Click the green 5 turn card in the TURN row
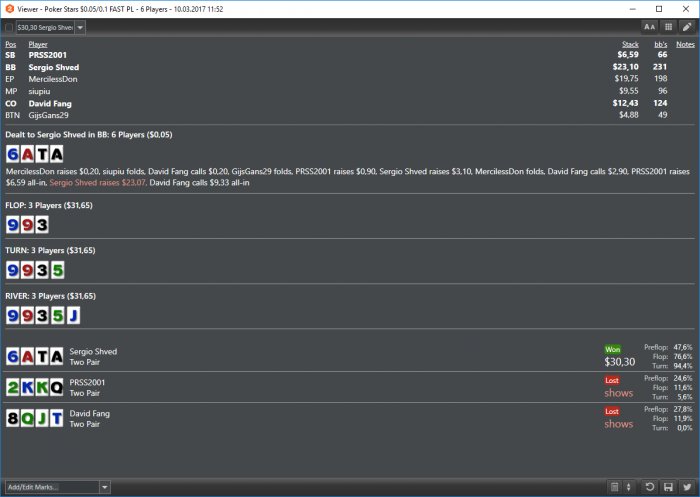Screen dimensions: 700x497 pos(57,270)
